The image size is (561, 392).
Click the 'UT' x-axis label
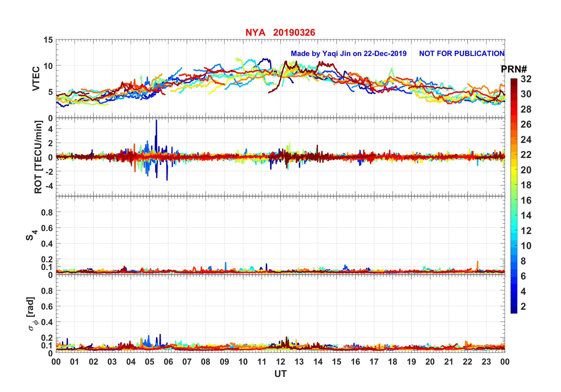[280, 374]
